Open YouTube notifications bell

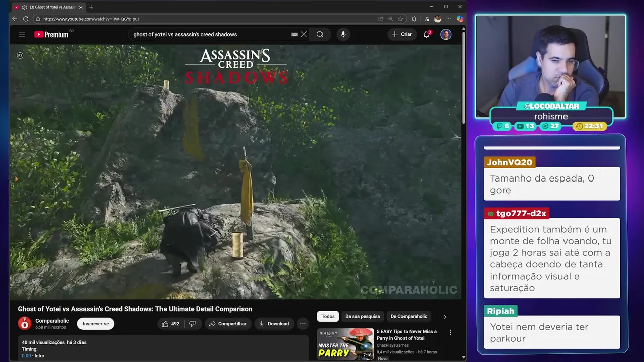[x=427, y=34]
